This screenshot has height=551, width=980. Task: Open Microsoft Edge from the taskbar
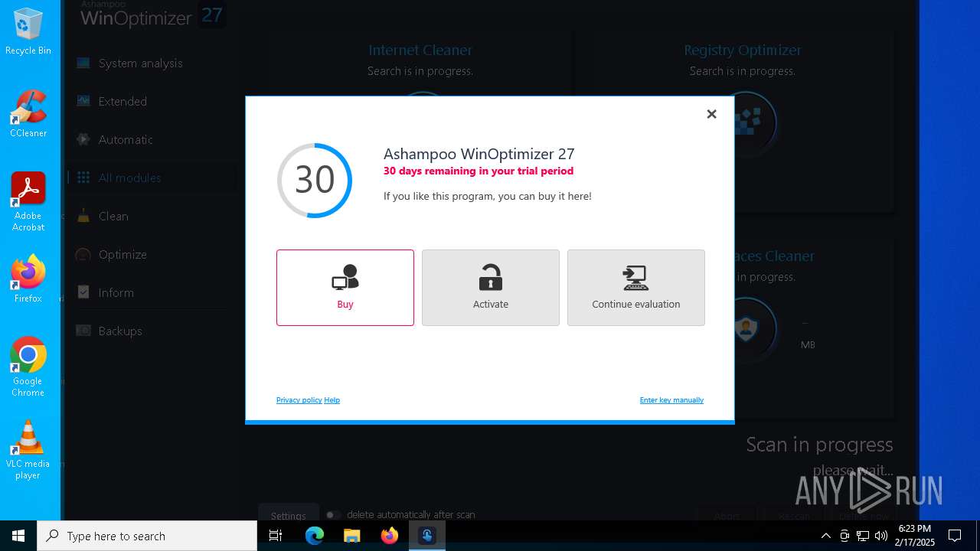coord(315,536)
